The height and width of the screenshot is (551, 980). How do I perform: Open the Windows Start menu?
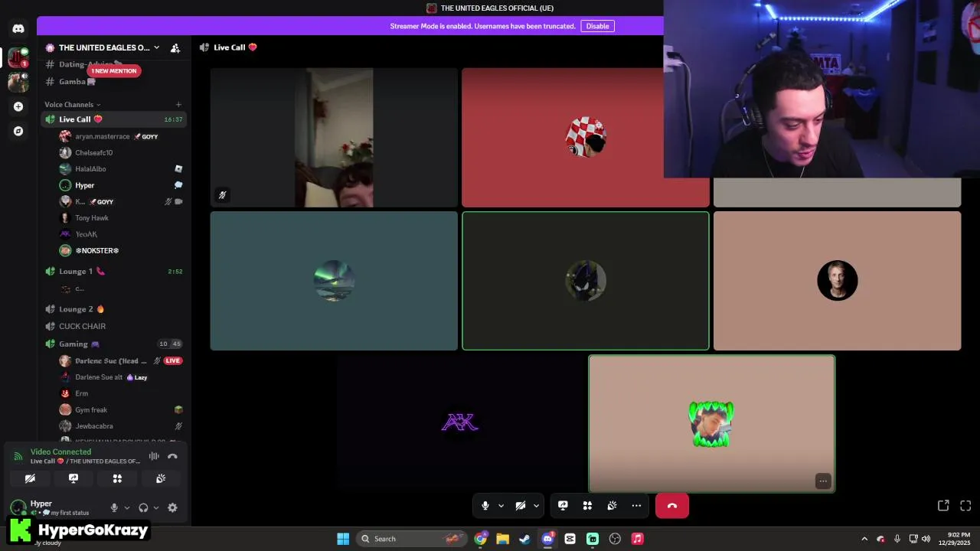click(x=343, y=539)
